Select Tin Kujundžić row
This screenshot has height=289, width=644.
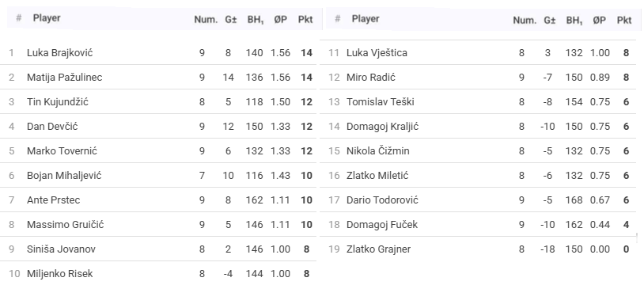(x=158, y=101)
